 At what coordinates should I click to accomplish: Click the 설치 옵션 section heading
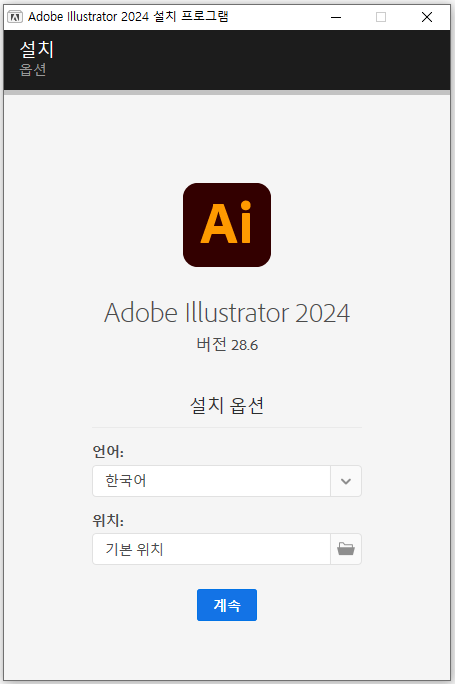(227, 405)
